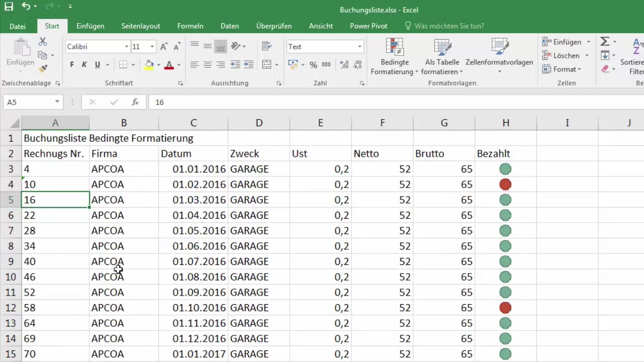Screen dimensions: 644x362
Task: Apply the yellow fill color
Action: [149, 64]
